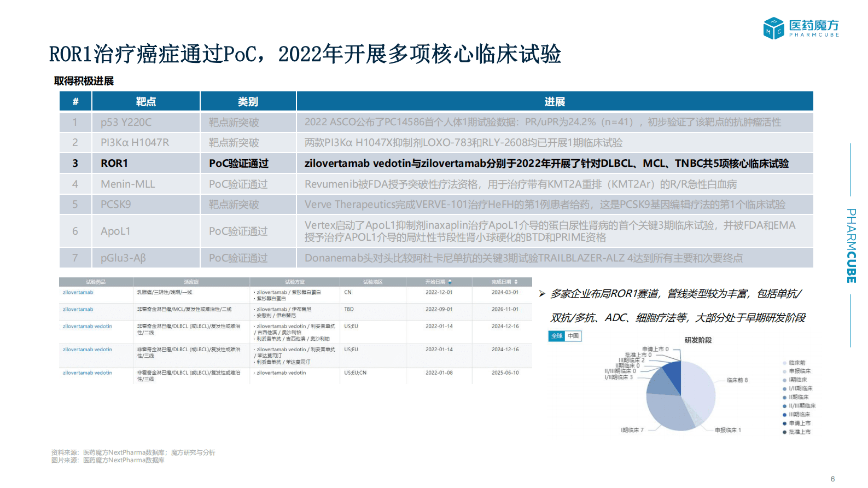The height and width of the screenshot is (488, 868).
Task: Click the 进展 header in the top table
Action: click(x=555, y=101)
